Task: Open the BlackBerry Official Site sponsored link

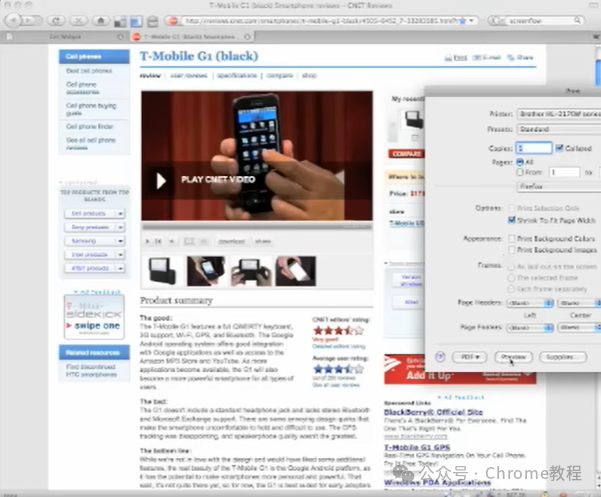Action: (433, 412)
